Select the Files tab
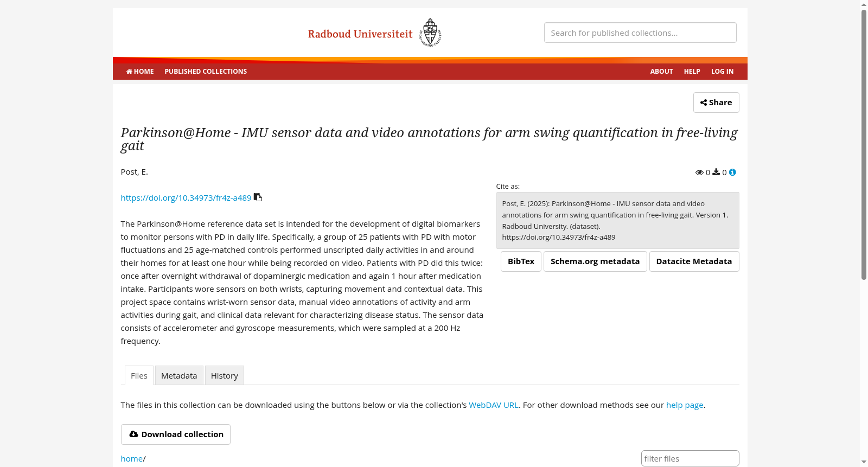The height and width of the screenshot is (467, 868). (x=139, y=375)
